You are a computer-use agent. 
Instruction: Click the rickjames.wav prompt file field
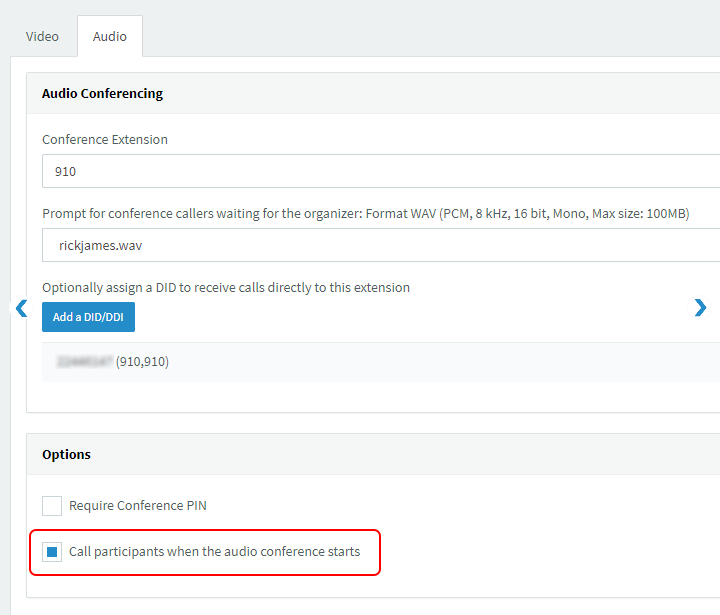point(381,245)
